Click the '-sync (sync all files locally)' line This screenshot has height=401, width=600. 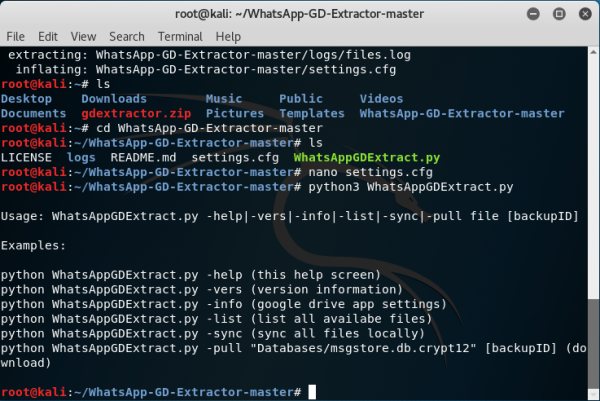pos(213,333)
